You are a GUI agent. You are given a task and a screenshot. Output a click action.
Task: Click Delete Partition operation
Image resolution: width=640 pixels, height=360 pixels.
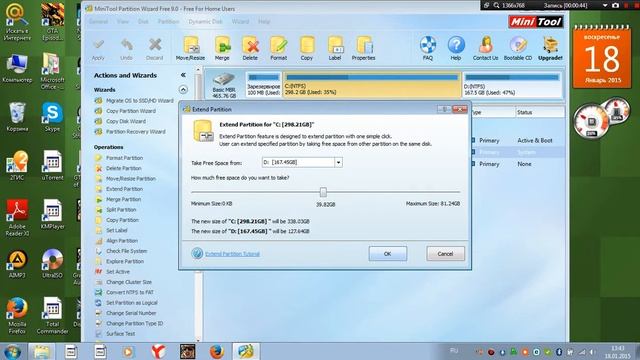click(124, 168)
